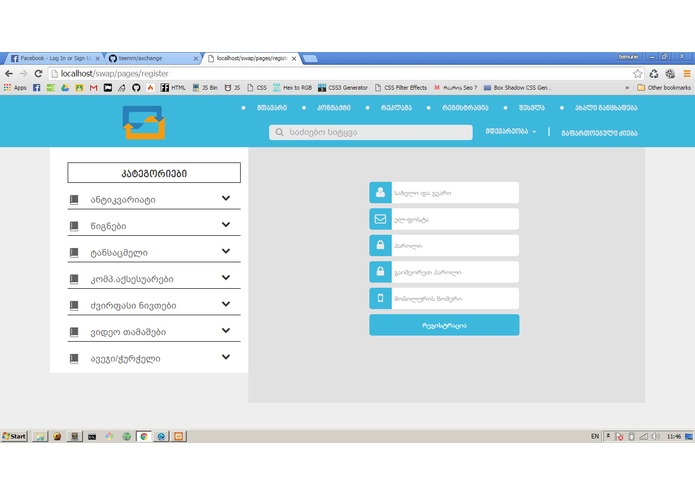Click the orange XAMPP icon in the taskbar
The width and height of the screenshot is (695, 494).
pyautogui.click(x=179, y=436)
